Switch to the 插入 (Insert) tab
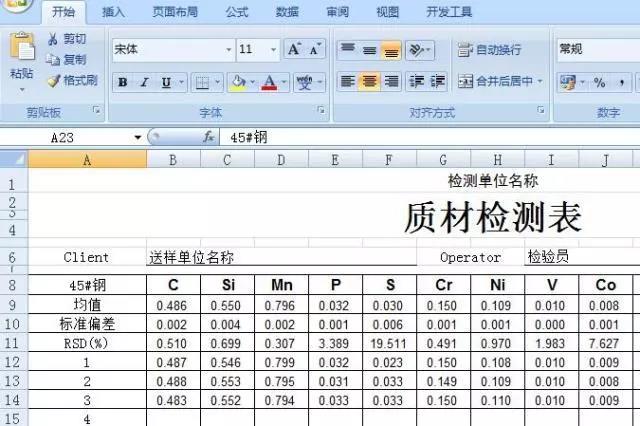Image resolution: width=640 pixels, height=426 pixels. [x=113, y=12]
